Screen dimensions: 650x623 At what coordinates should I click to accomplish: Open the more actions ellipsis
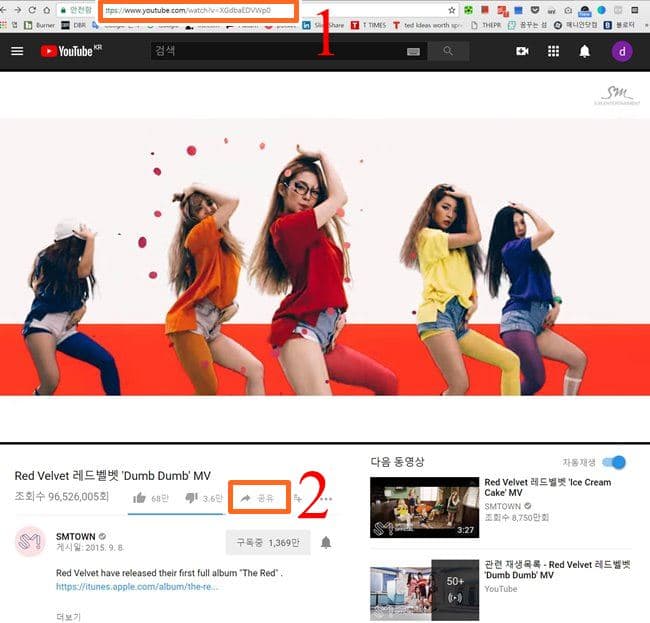(x=326, y=499)
